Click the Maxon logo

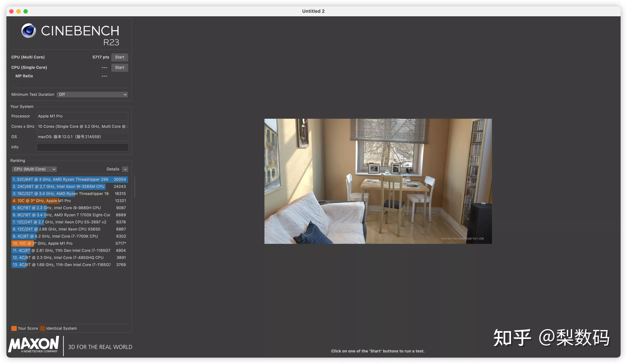tap(34, 344)
